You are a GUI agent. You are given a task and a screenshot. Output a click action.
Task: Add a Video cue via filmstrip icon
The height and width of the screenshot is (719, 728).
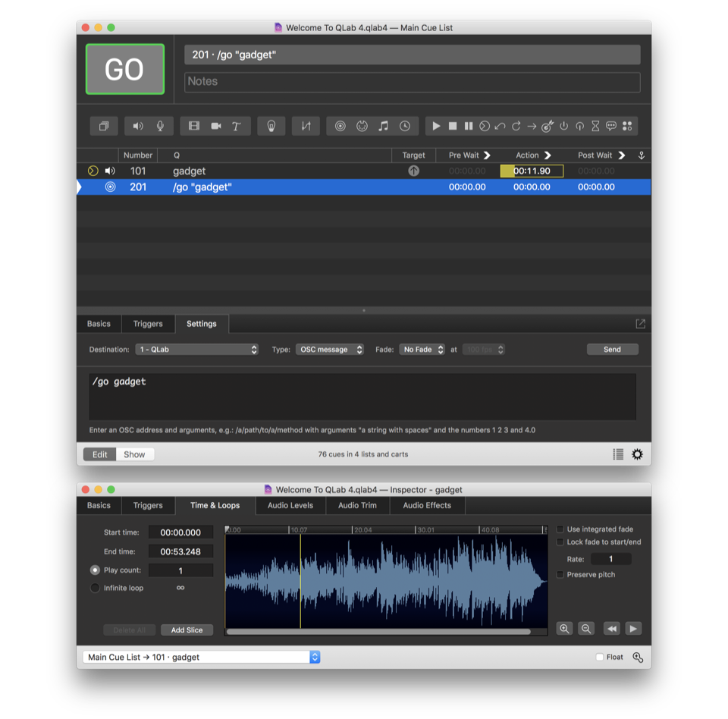tap(194, 126)
